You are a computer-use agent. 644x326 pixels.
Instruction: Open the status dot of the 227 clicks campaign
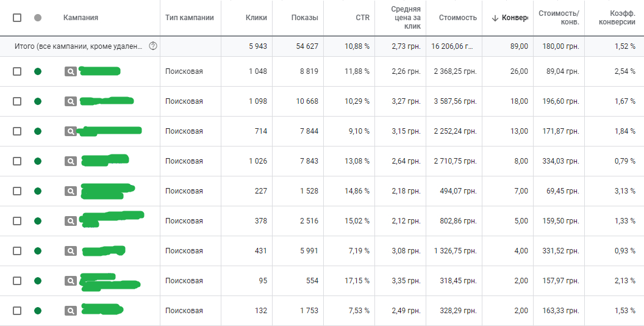coord(38,191)
